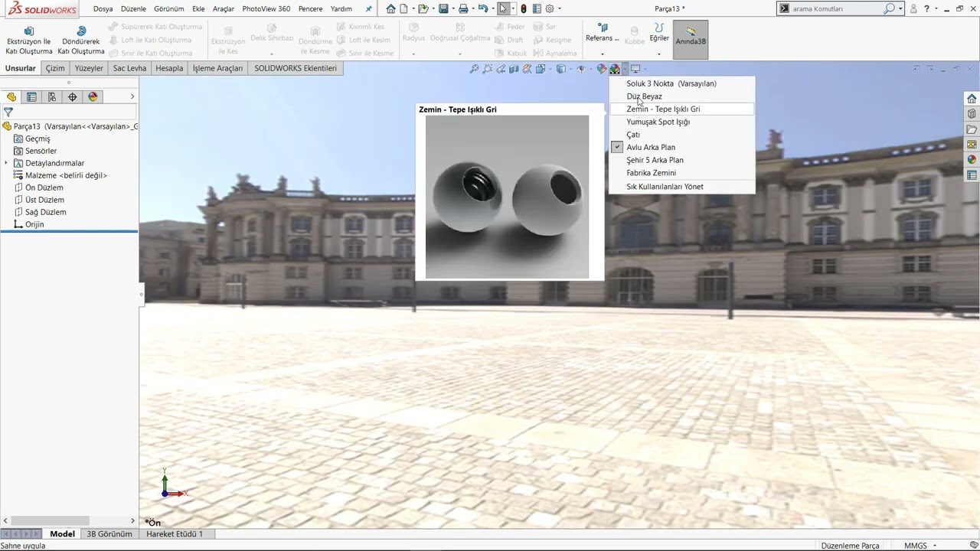Switch to Hareket Etüdü 1 tab
Viewport: 980px width, 551px height.
pos(175,534)
